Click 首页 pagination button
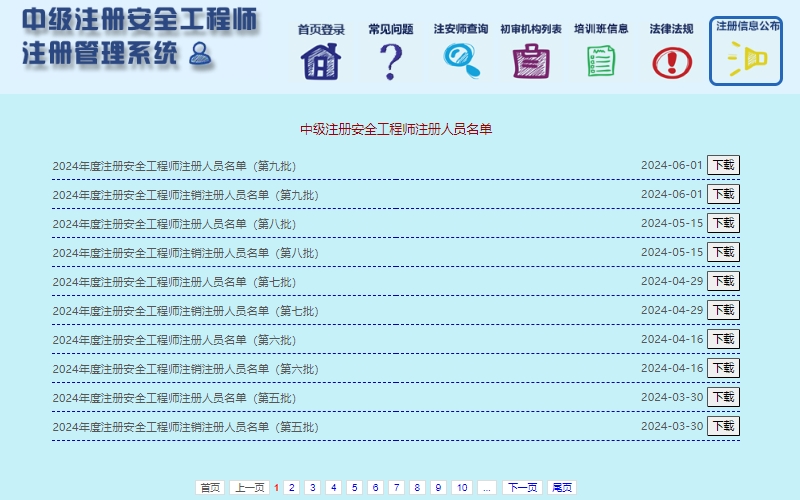Image resolution: width=800 pixels, height=500 pixels. (x=209, y=488)
